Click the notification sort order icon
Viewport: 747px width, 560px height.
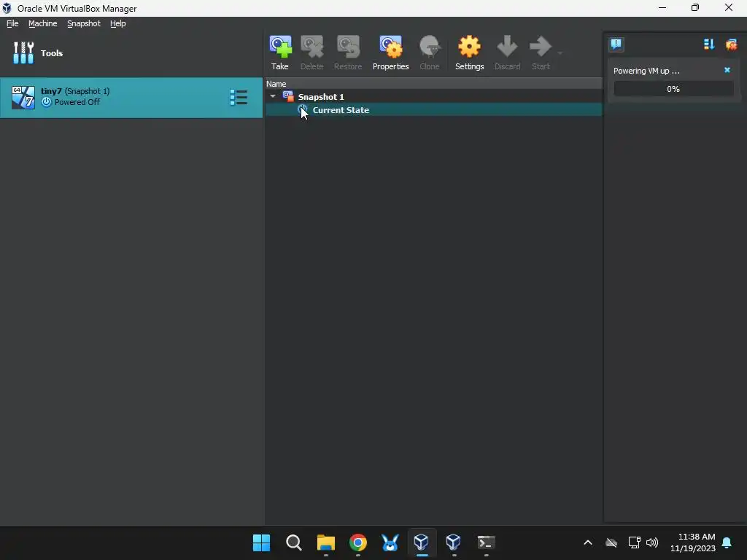tap(709, 44)
